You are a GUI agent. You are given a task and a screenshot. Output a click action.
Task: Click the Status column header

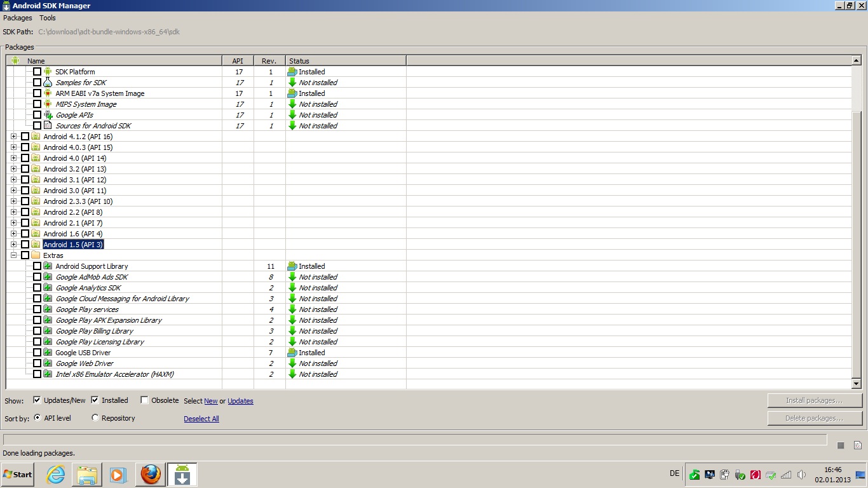[x=346, y=61]
